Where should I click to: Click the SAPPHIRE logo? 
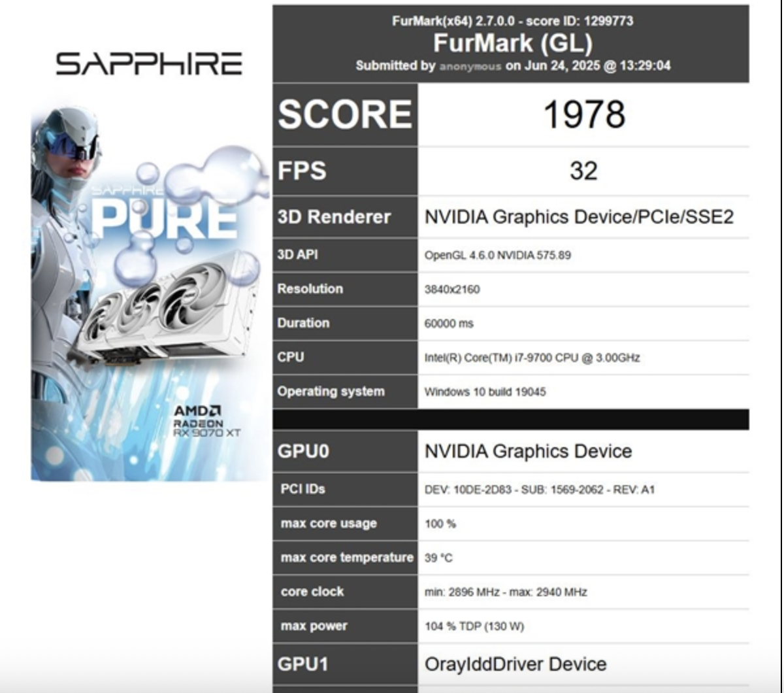pyautogui.click(x=149, y=64)
